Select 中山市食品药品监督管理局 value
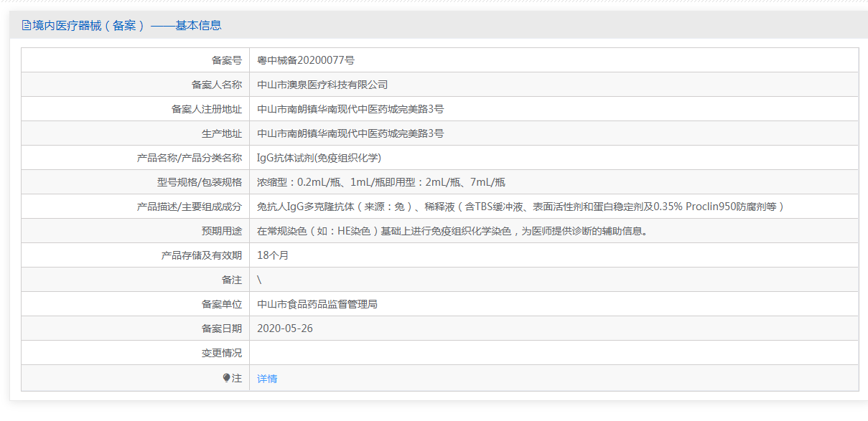 click(x=317, y=304)
